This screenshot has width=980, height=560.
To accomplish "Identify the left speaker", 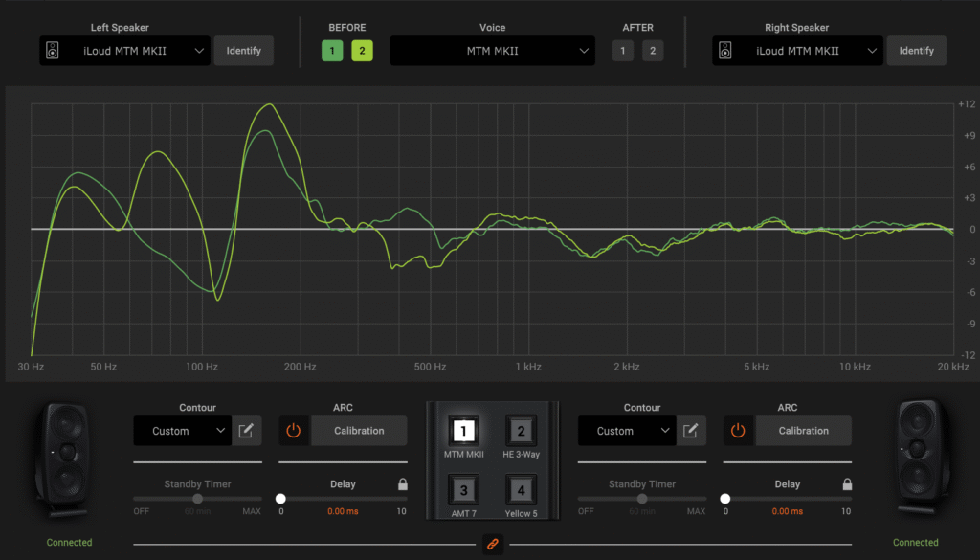I will [x=244, y=51].
